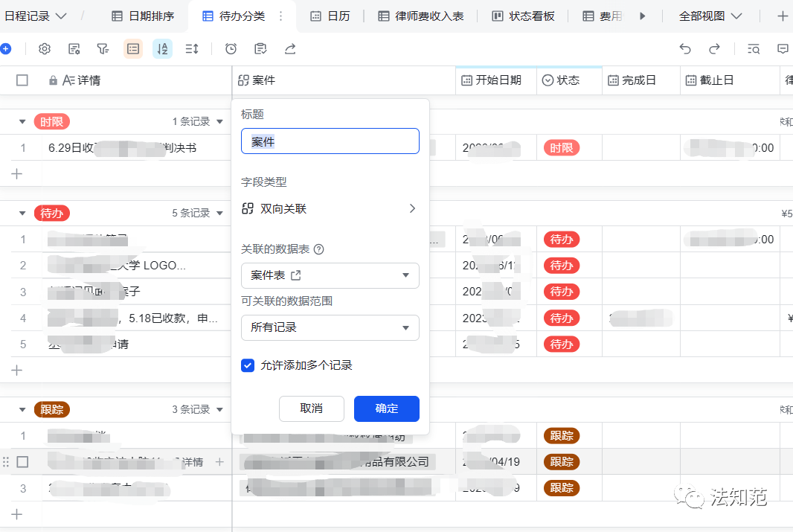Viewport: 793px width, 532px height.
Task: Click the highlighted grouping icon
Action: coord(132,48)
